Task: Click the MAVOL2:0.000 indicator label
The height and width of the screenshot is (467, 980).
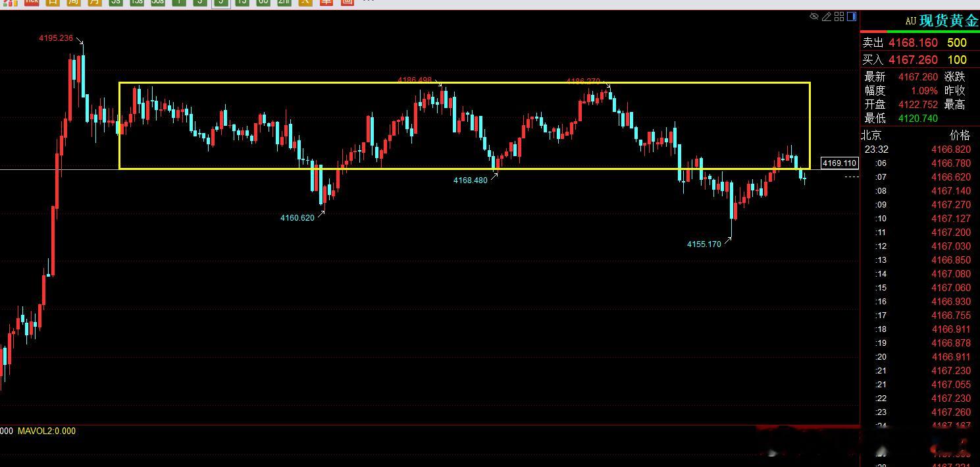Action: [x=46, y=431]
